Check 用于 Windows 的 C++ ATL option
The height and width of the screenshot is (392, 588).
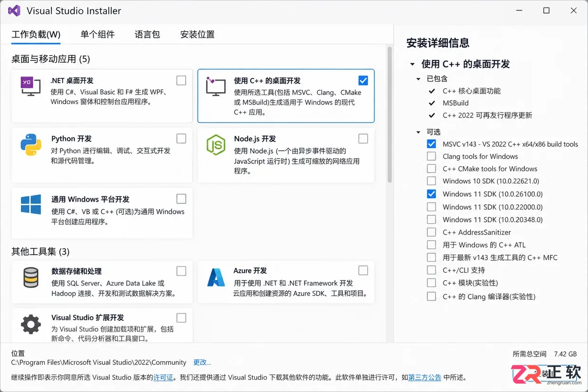431,245
